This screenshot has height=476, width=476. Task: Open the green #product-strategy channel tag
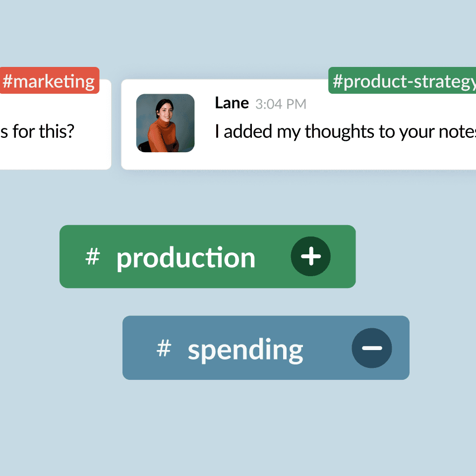[x=402, y=80]
